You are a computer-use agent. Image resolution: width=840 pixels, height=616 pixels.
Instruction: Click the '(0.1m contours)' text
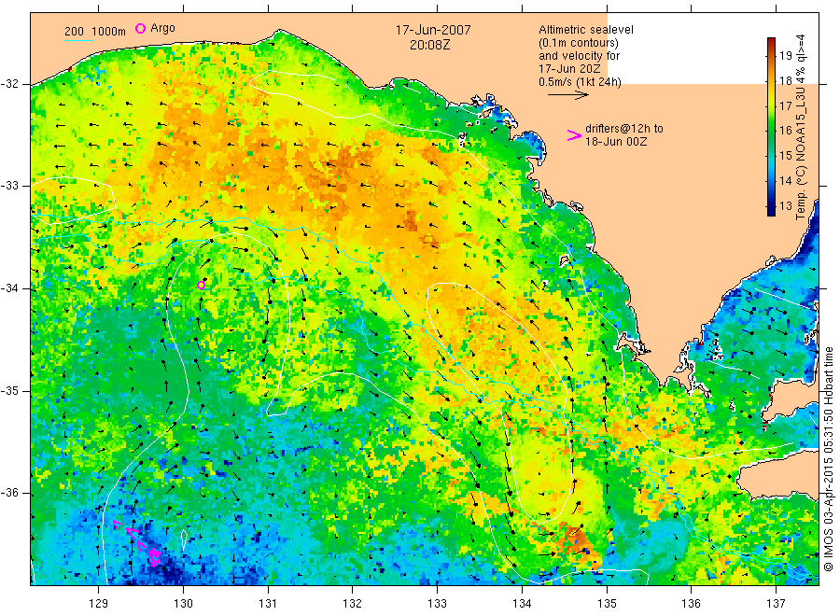point(579,43)
